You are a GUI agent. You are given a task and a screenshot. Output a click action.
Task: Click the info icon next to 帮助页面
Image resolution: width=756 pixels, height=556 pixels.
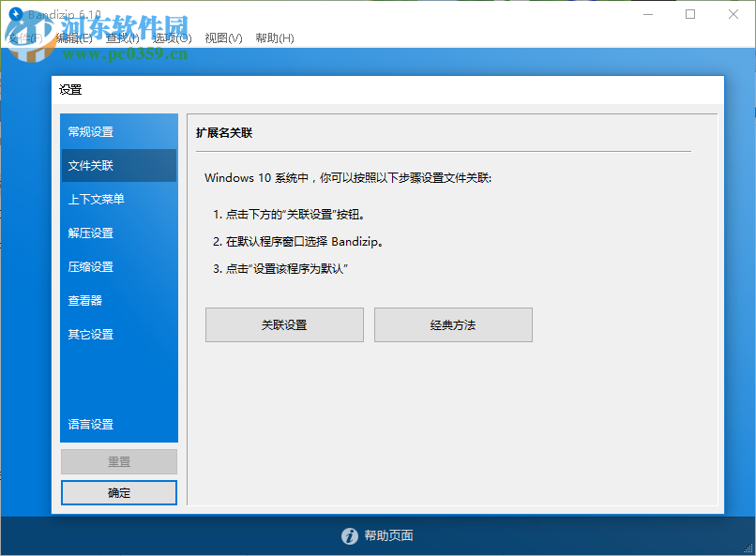[349, 536]
